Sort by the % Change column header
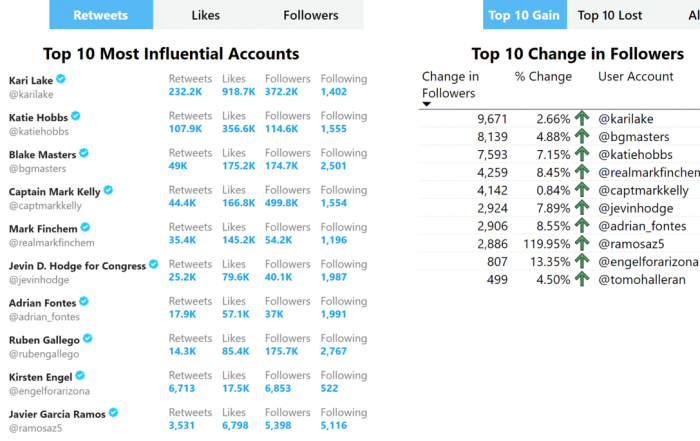The width and height of the screenshot is (700, 441). pos(543,77)
